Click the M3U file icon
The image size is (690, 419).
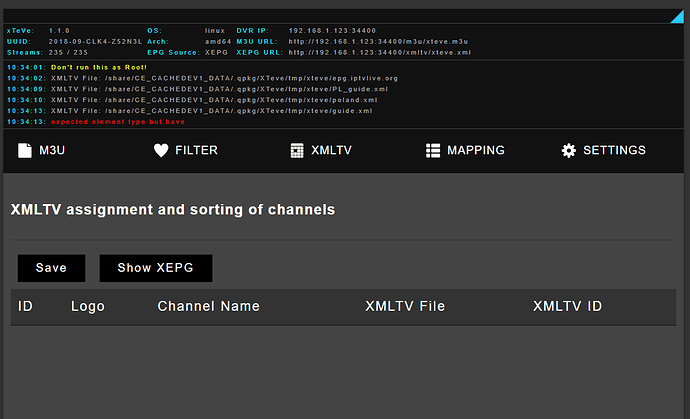click(24, 151)
